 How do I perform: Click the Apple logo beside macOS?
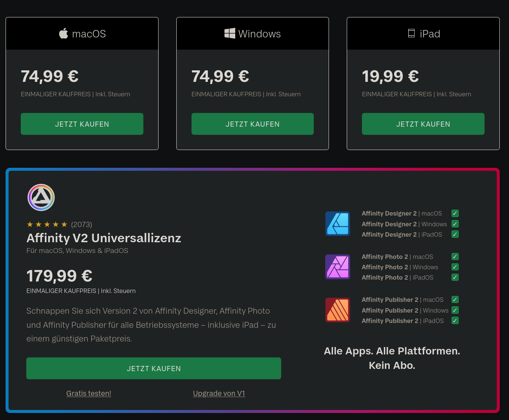coord(64,33)
